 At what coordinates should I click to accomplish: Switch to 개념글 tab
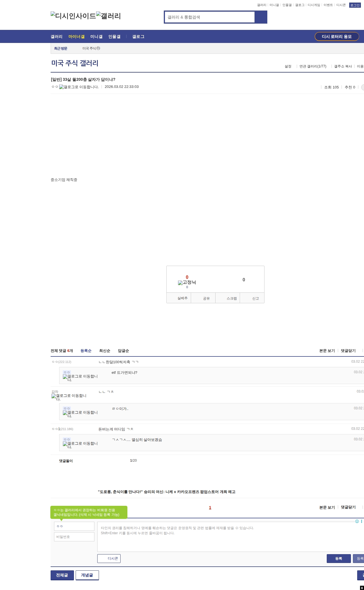click(87, 575)
